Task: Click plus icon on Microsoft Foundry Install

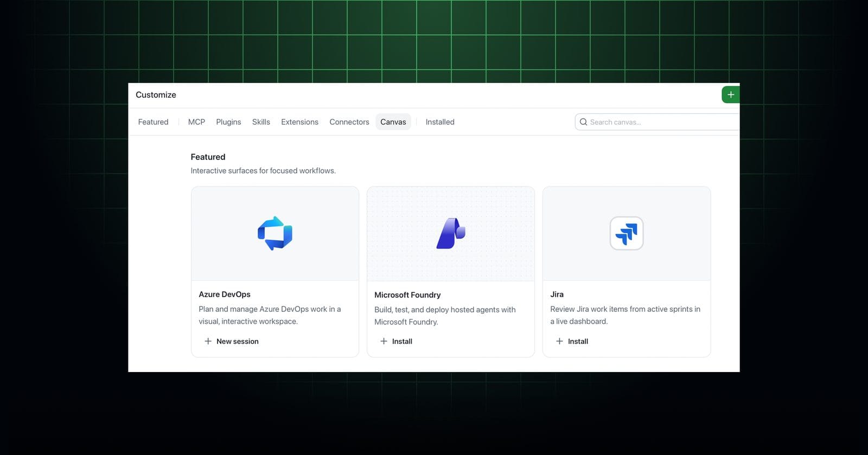Action: point(384,341)
